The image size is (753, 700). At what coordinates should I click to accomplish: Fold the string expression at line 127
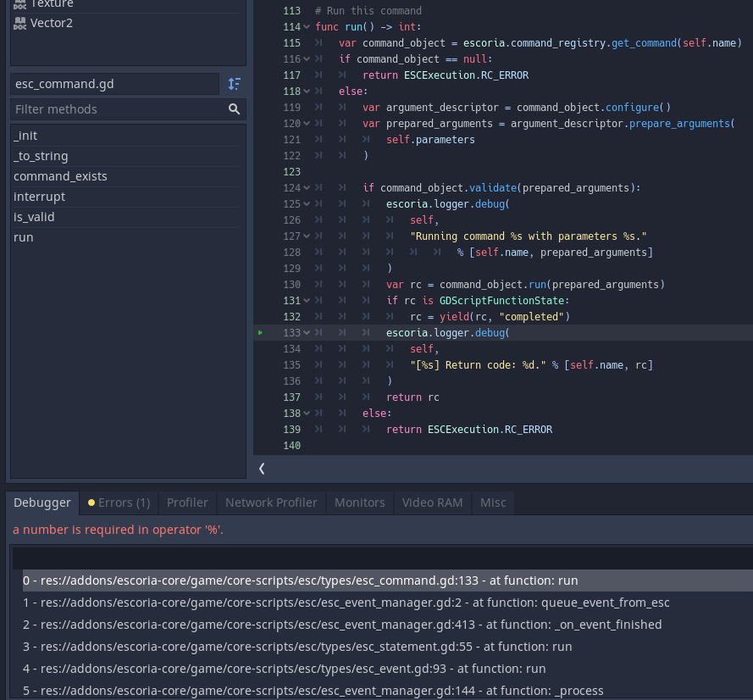(x=307, y=236)
